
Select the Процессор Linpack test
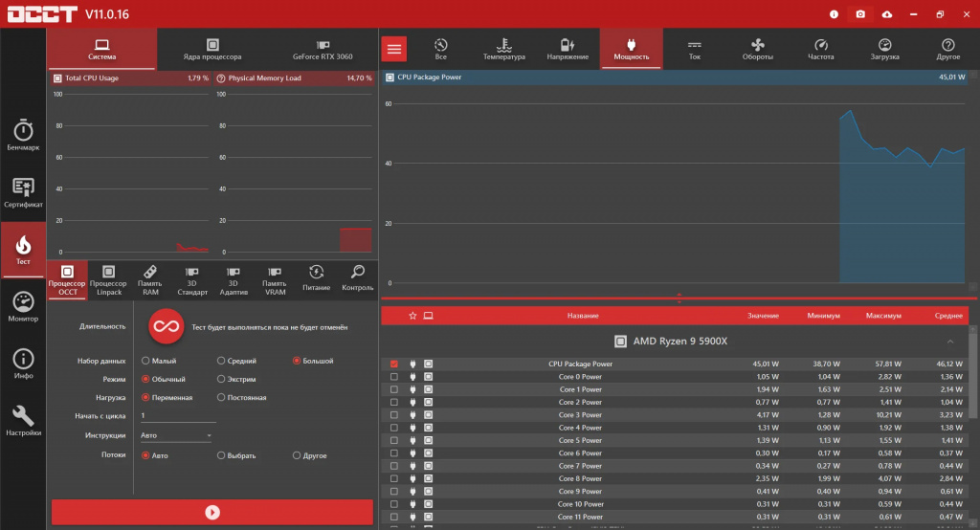108,279
